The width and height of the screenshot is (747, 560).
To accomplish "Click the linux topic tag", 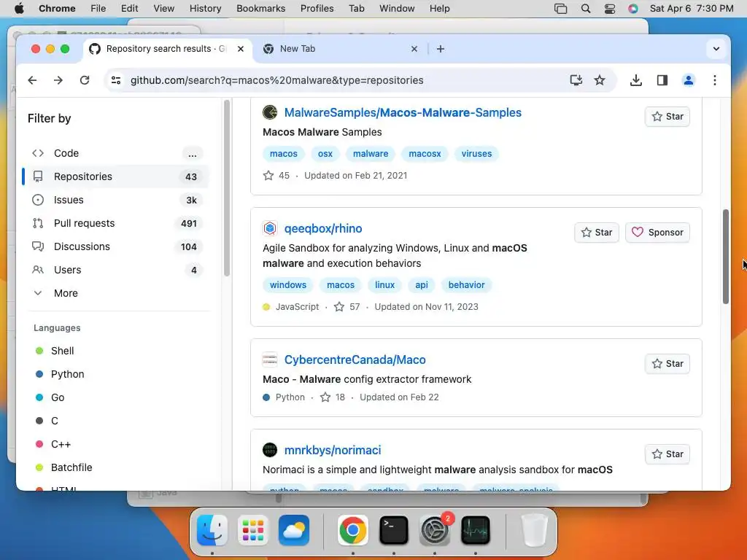I will click(384, 285).
